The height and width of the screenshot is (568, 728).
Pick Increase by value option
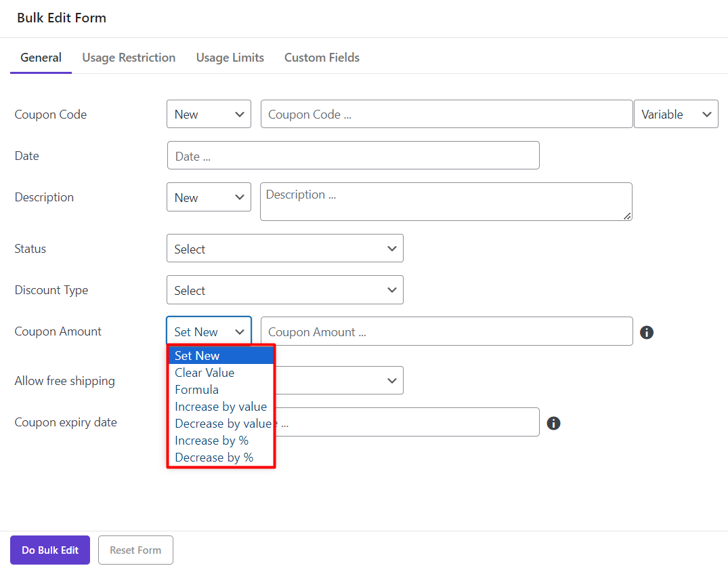coord(221,407)
